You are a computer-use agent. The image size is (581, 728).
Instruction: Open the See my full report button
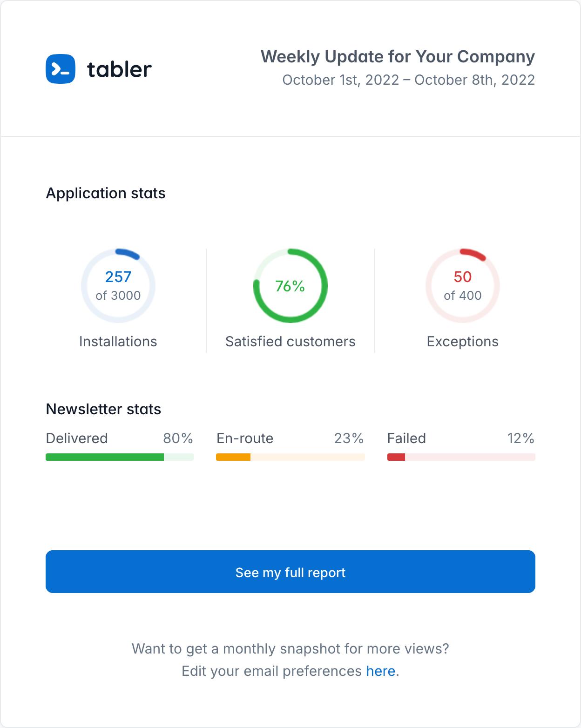(290, 572)
